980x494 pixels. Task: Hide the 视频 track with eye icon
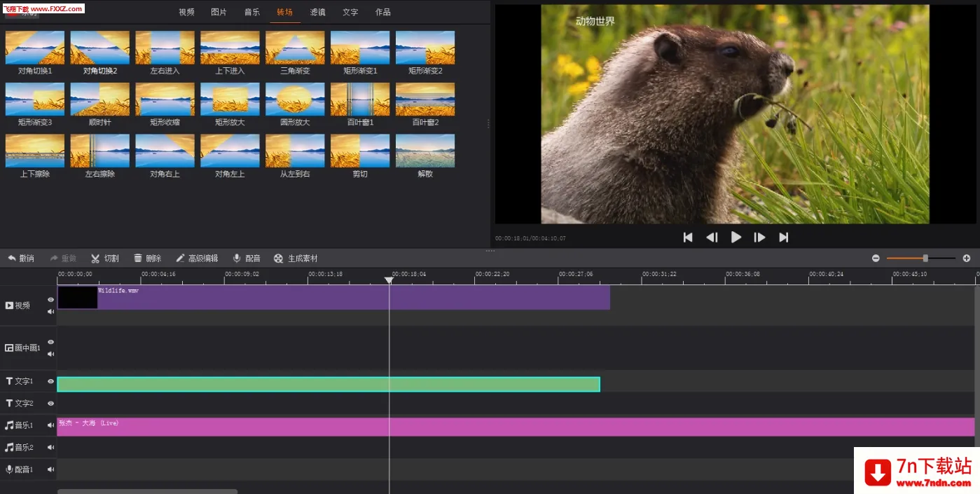[x=50, y=299]
